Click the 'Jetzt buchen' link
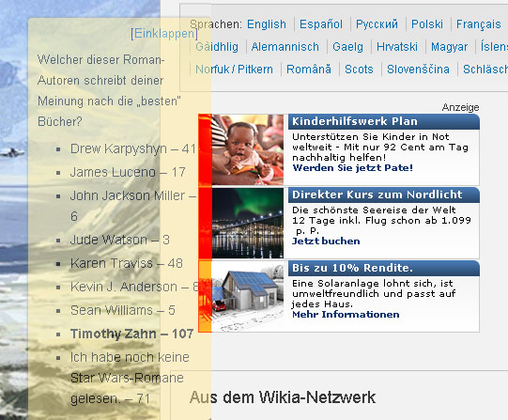This screenshot has height=420, width=508. [326, 241]
